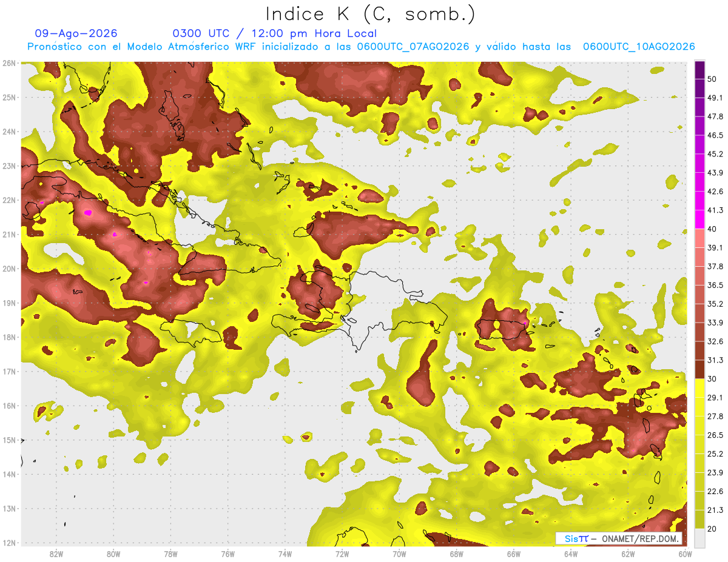Viewport: 728px width, 562px height.
Task: Click the '39.1' value on the color scale
Action: pyautogui.click(x=715, y=248)
